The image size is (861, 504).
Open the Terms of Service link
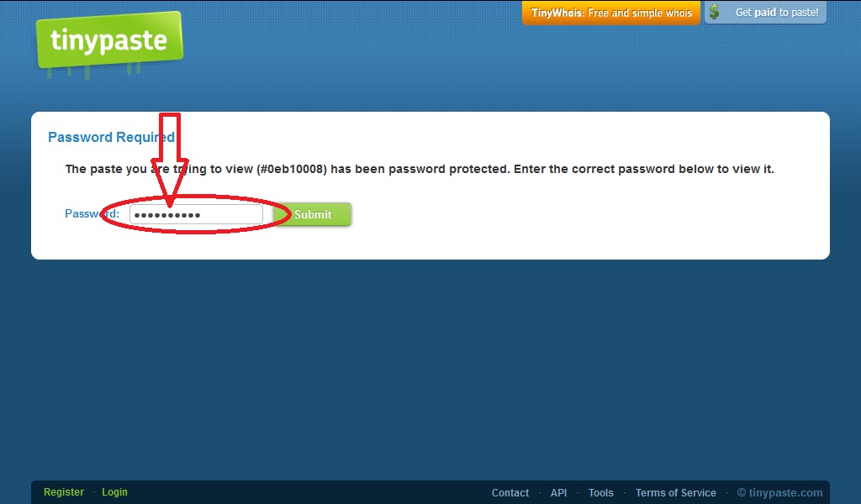(x=675, y=492)
